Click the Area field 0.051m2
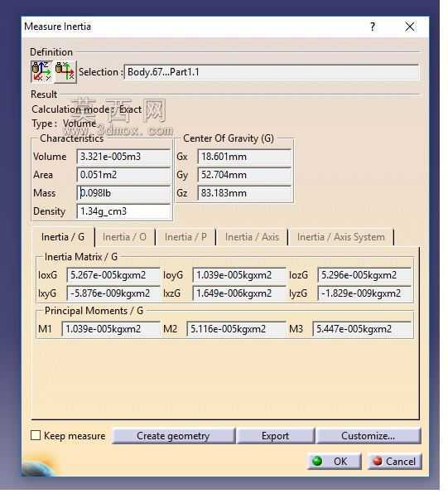 coord(123,175)
